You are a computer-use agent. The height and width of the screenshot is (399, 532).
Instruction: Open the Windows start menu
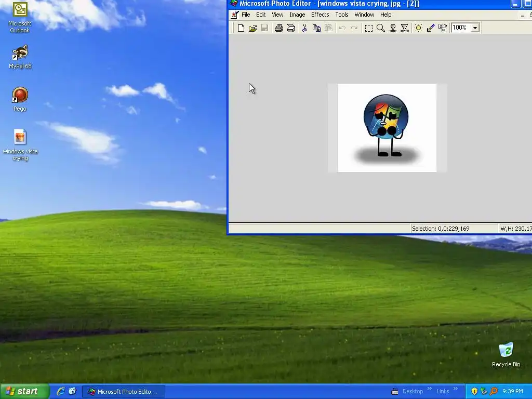click(24, 391)
